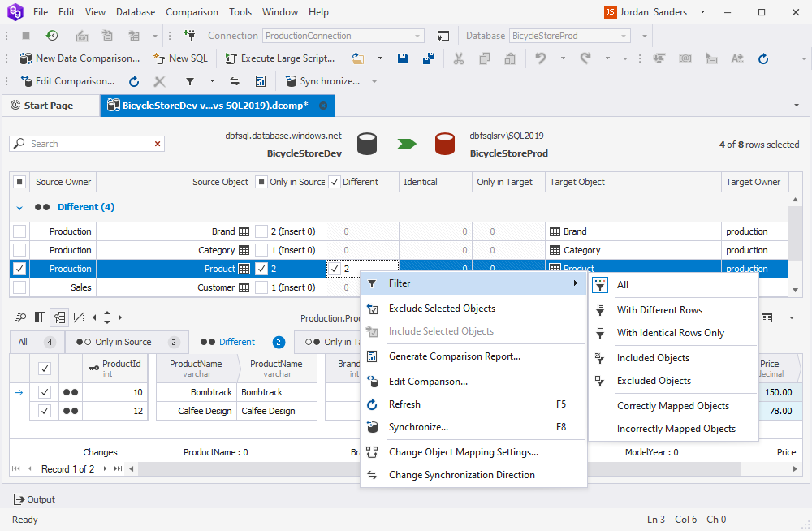
Task: Click the Copy icon in the toolbar
Action: click(484, 58)
